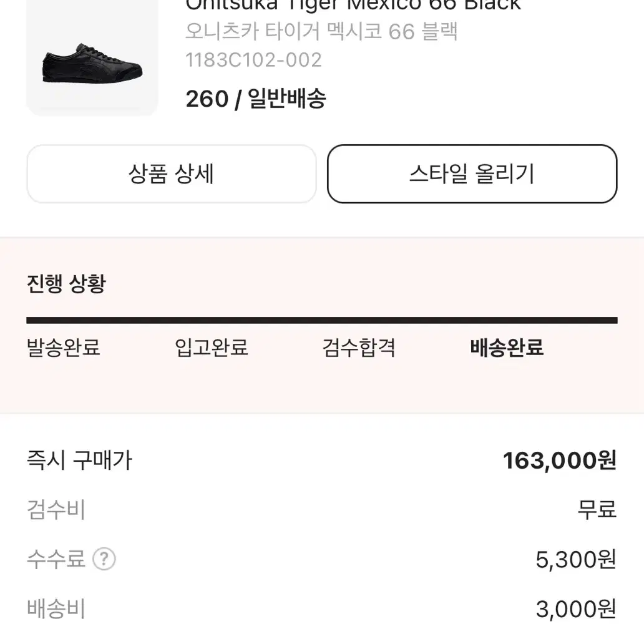644x644 pixels.
Task: Click the black progress bar under 진행 상황
Action: [x=322, y=320]
